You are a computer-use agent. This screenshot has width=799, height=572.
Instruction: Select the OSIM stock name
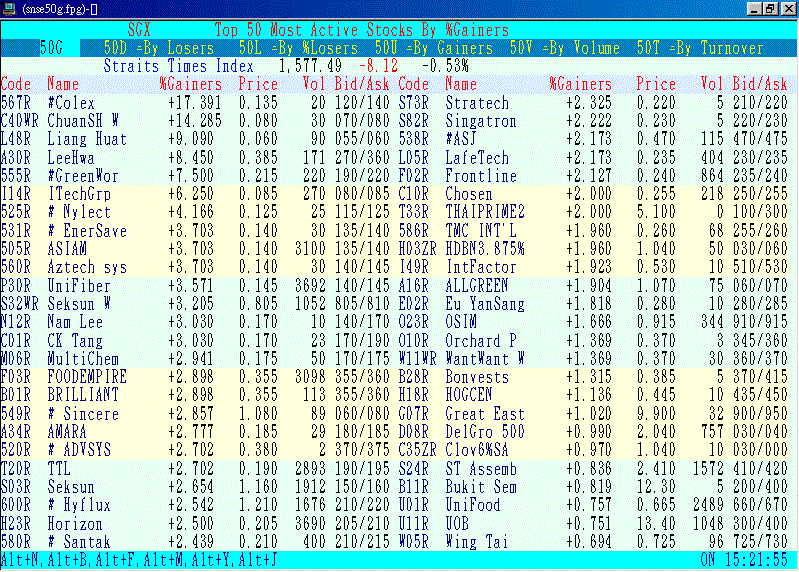coord(461,322)
